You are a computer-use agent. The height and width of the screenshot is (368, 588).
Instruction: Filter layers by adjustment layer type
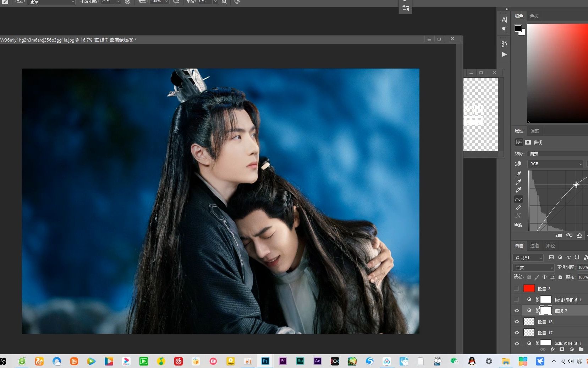click(x=560, y=258)
